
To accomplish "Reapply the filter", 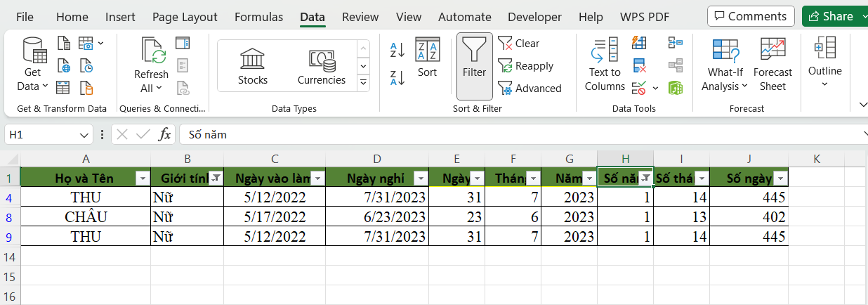I will click(526, 66).
